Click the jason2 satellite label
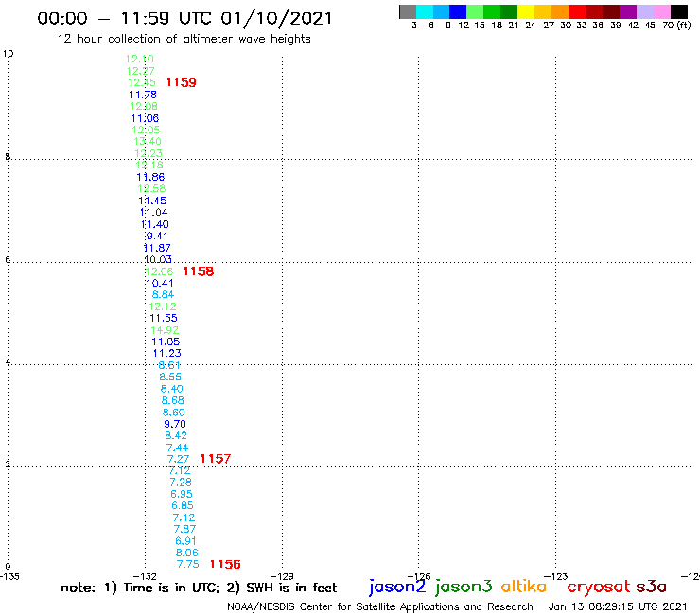This screenshot has width=700, height=615. (x=397, y=587)
